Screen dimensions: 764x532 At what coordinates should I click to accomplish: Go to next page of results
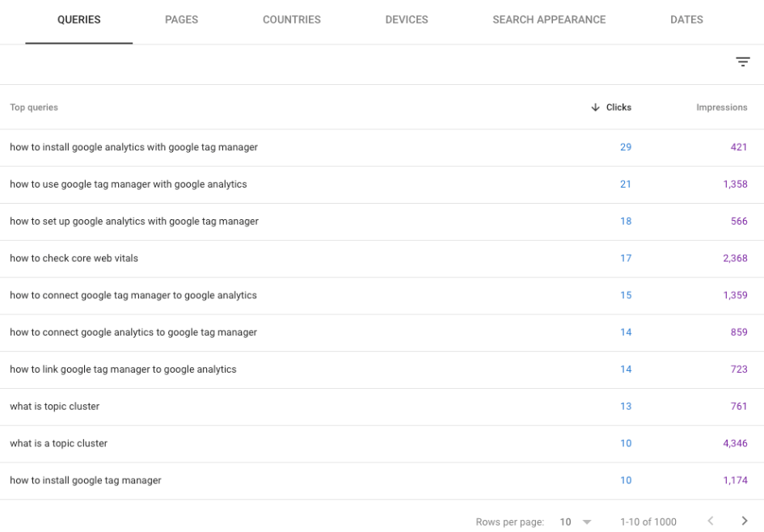click(x=744, y=521)
